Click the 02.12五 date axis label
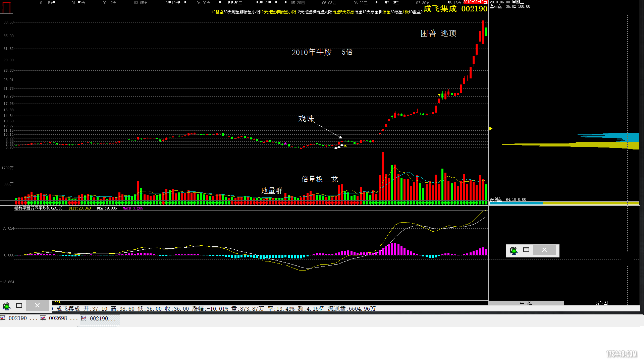Viewport: 644px width, 362px height. click(x=109, y=2)
